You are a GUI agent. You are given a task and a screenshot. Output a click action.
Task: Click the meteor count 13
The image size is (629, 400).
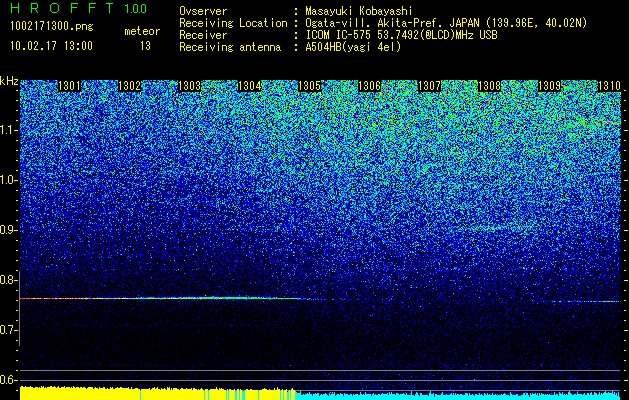click(x=145, y=46)
